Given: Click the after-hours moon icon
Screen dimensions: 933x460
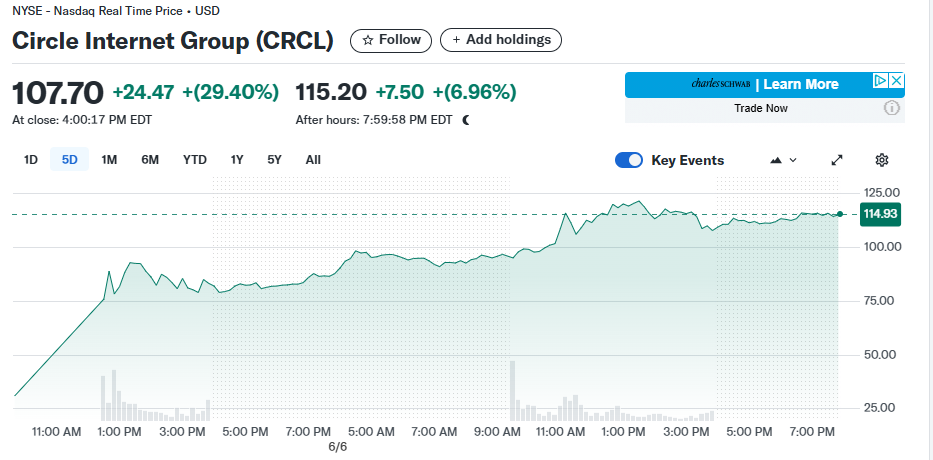Looking at the screenshot, I should [x=466, y=120].
